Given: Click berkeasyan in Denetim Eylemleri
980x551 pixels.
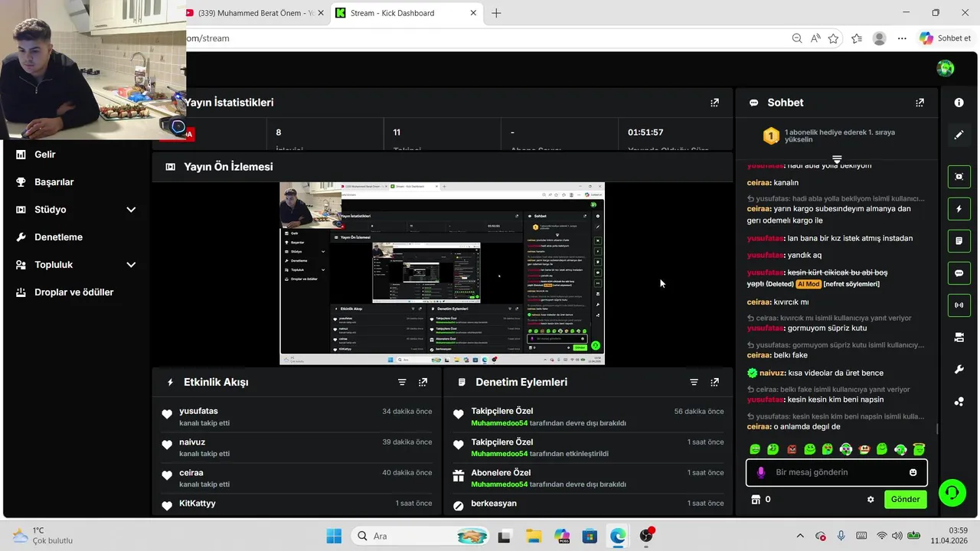Looking at the screenshot, I should coord(494,504).
